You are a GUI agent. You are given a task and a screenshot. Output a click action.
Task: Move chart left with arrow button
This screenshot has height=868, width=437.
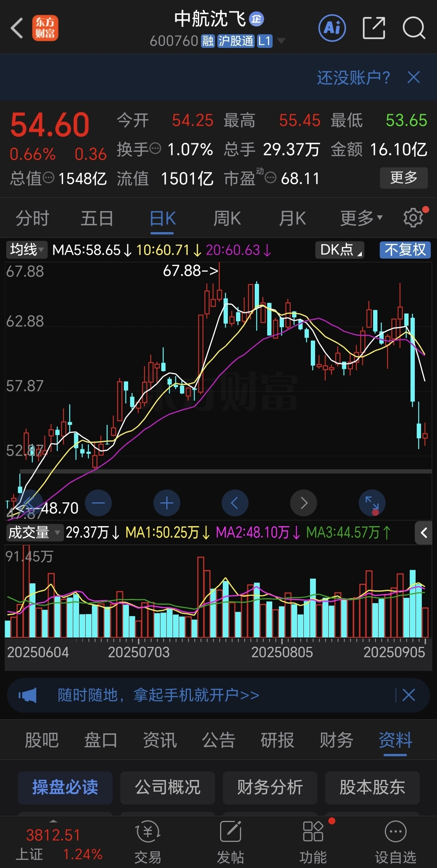pos(235,503)
